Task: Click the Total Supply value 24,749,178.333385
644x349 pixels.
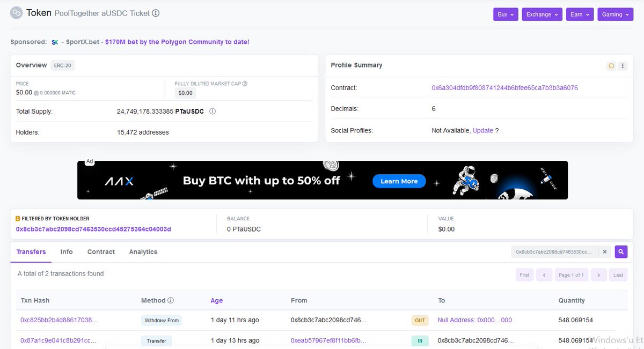Action: point(145,112)
